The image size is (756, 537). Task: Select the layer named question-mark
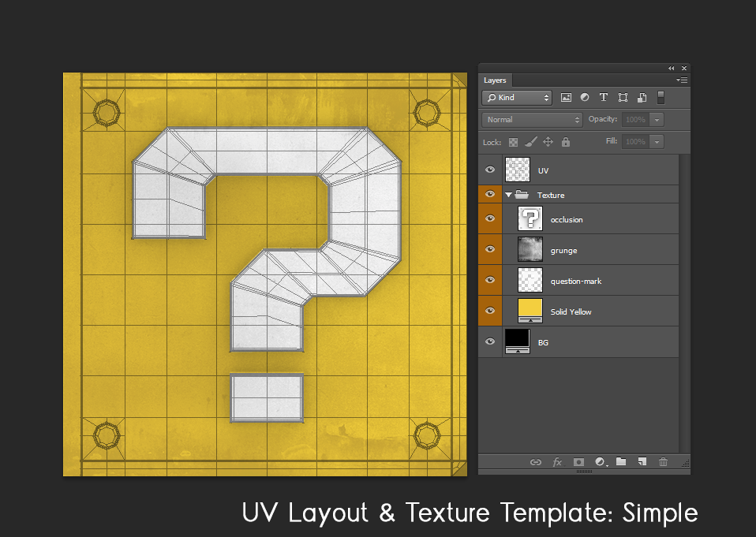coord(575,282)
